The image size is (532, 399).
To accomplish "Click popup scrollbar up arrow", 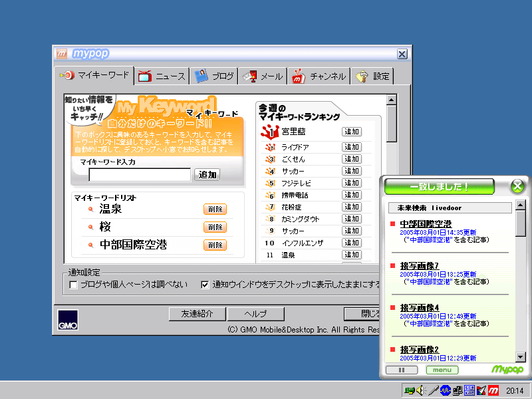I will [521, 205].
